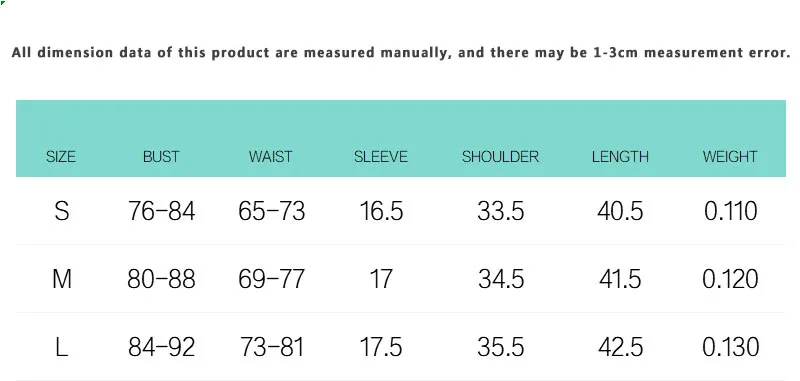Click waist value 69-77
The width and height of the screenshot is (800, 381).
[271, 279]
